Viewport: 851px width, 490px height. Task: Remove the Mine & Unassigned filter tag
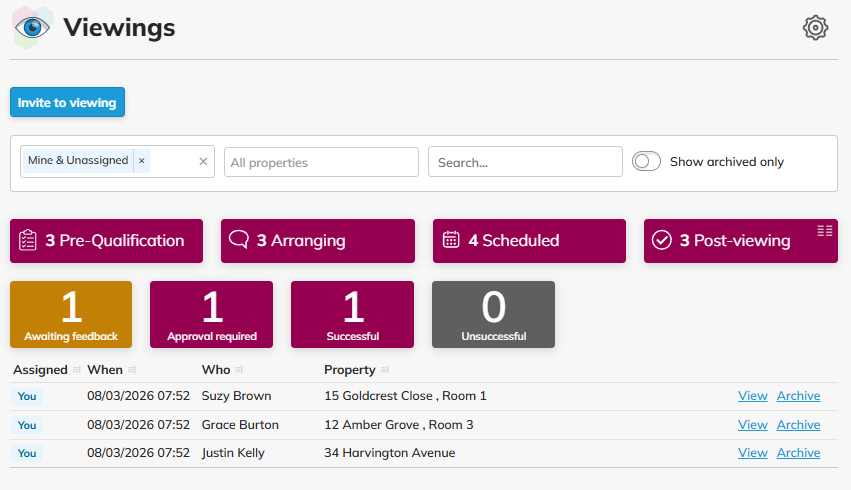pyautogui.click(x=141, y=161)
